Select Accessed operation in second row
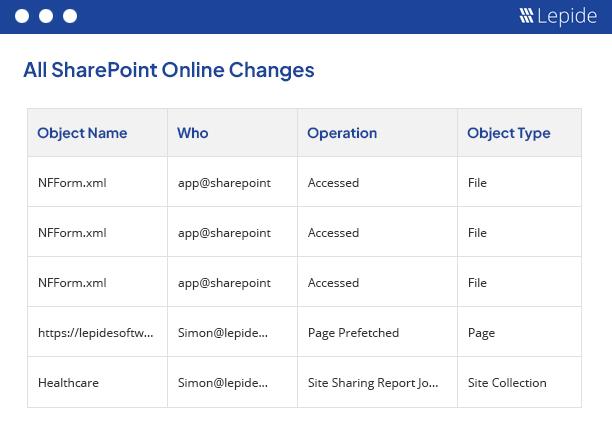The image size is (612, 430). tap(333, 233)
